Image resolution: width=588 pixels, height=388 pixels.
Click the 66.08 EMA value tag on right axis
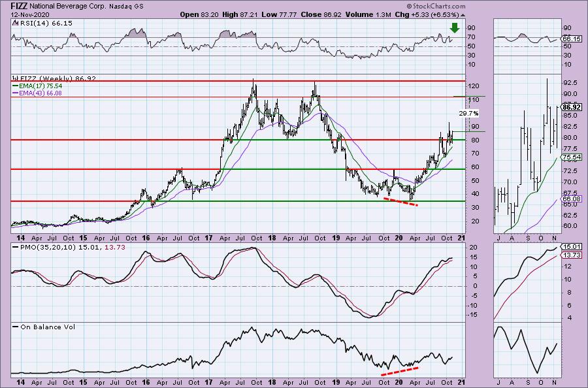572,199
